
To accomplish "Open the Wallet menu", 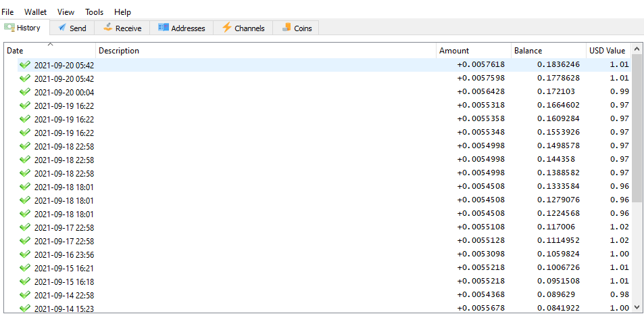I will pos(35,12).
